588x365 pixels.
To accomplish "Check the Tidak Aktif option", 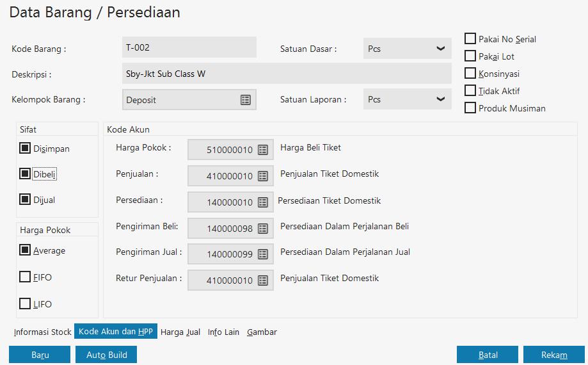I will point(471,91).
